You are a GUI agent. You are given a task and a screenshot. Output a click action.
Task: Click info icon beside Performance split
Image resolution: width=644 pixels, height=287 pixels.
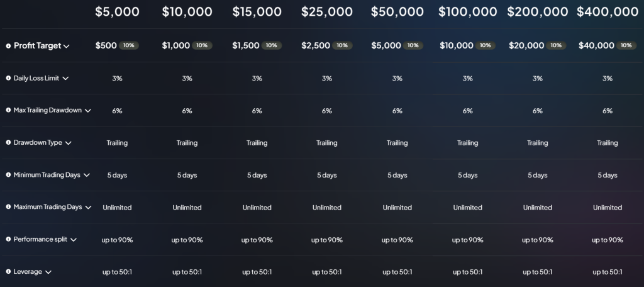coord(8,240)
